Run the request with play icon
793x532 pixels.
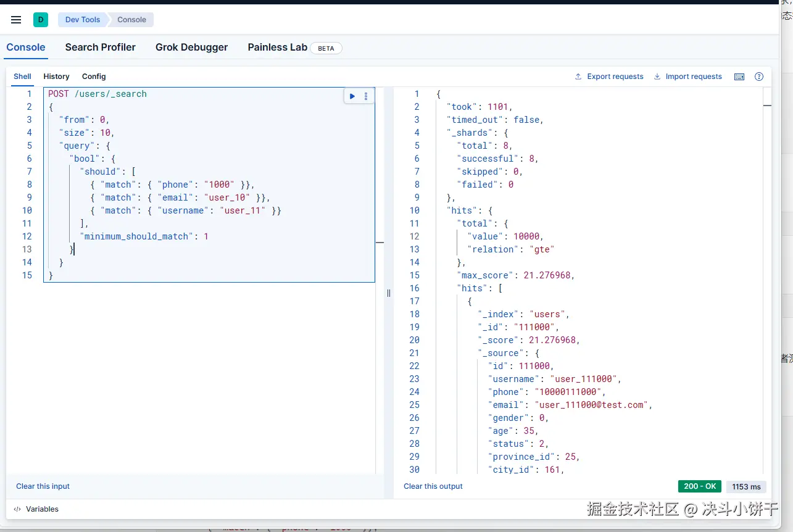pyautogui.click(x=352, y=96)
